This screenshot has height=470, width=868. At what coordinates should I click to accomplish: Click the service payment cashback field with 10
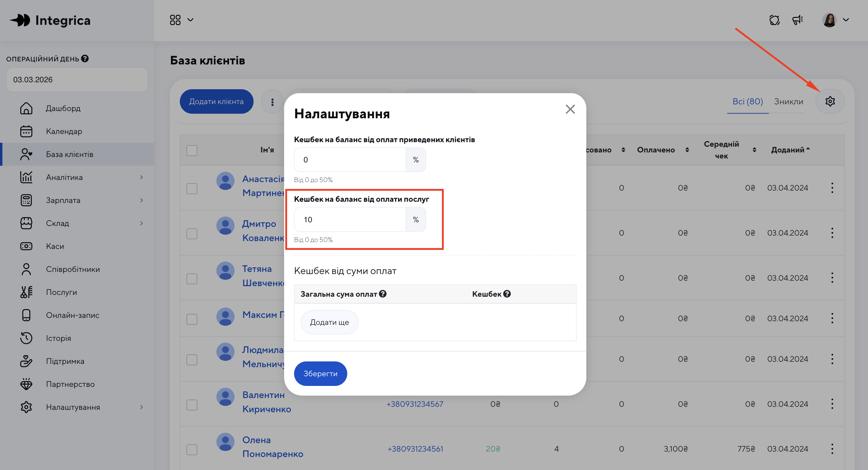(350, 220)
